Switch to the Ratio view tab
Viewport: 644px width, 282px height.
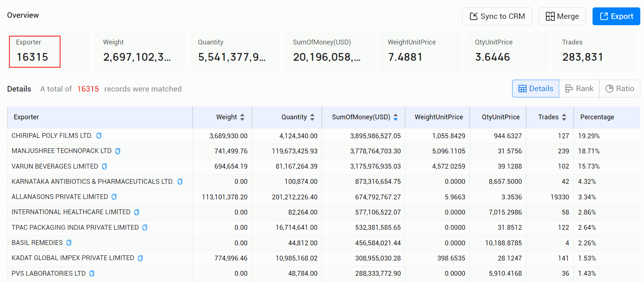tap(620, 89)
